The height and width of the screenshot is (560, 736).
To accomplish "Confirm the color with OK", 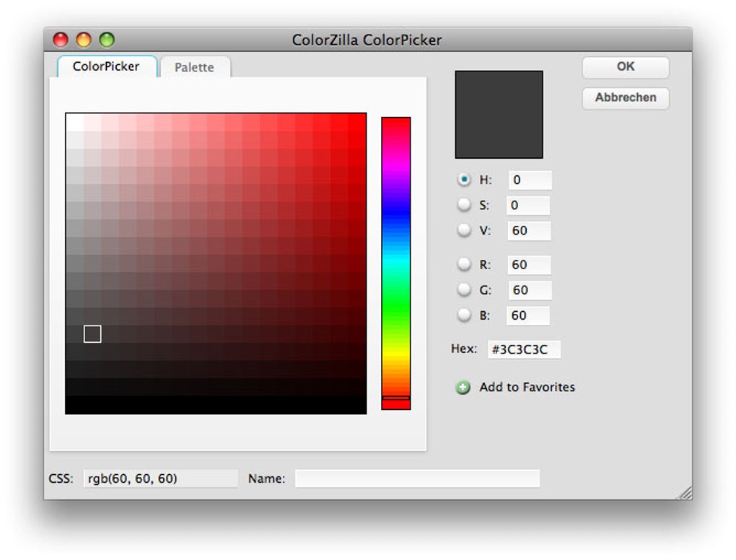I will pyautogui.click(x=624, y=67).
